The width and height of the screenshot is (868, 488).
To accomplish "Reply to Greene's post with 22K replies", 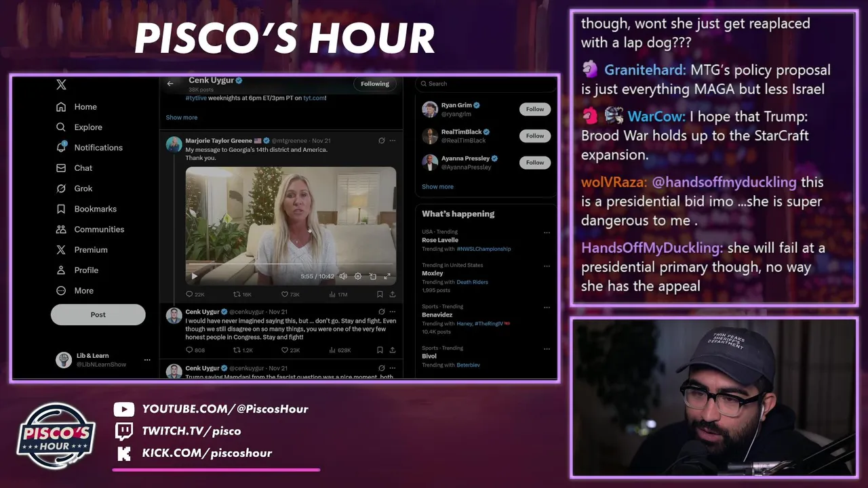I will [x=195, y=294].
